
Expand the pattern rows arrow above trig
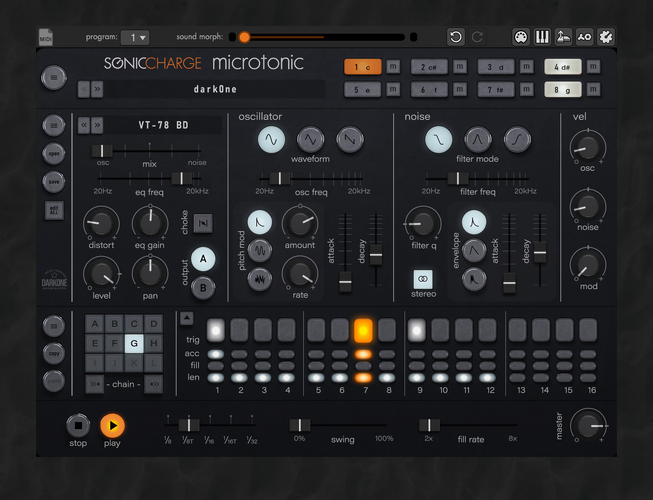coord(187,318)
